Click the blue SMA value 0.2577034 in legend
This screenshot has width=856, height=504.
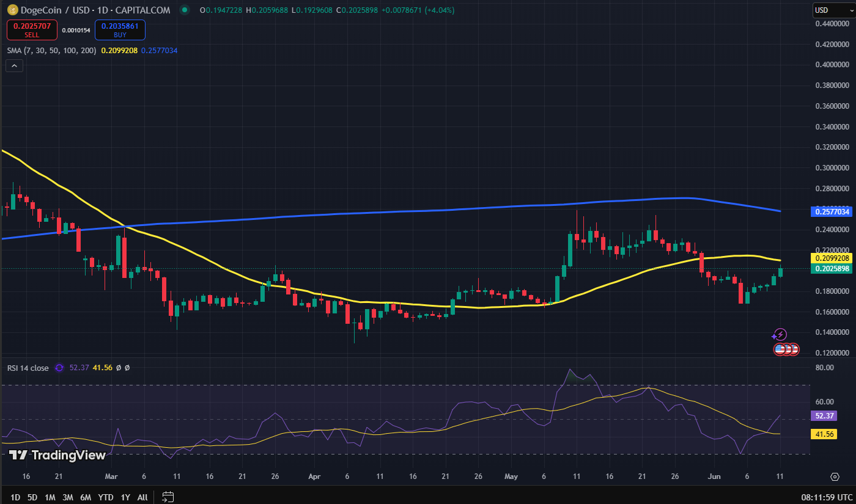pos(159,51)
